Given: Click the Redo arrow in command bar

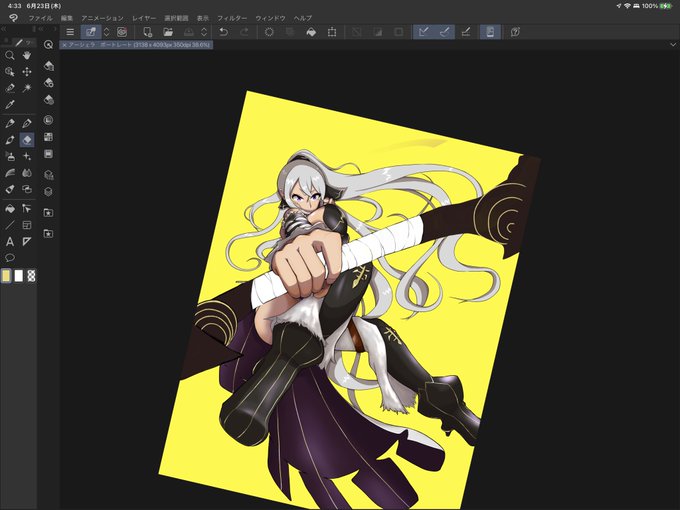Looking at the screenshot, I should tap(244, 32).
